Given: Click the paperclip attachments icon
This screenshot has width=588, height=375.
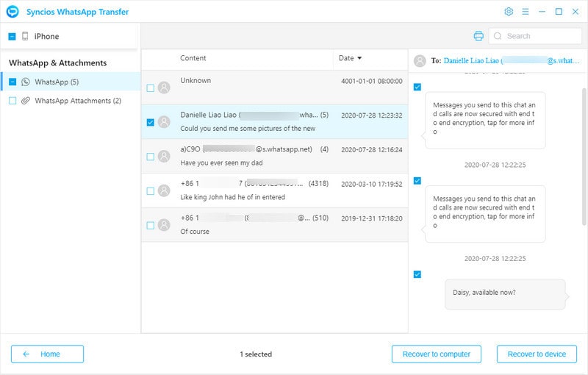Looking at the screenshot, I should [x=26, y=101].
